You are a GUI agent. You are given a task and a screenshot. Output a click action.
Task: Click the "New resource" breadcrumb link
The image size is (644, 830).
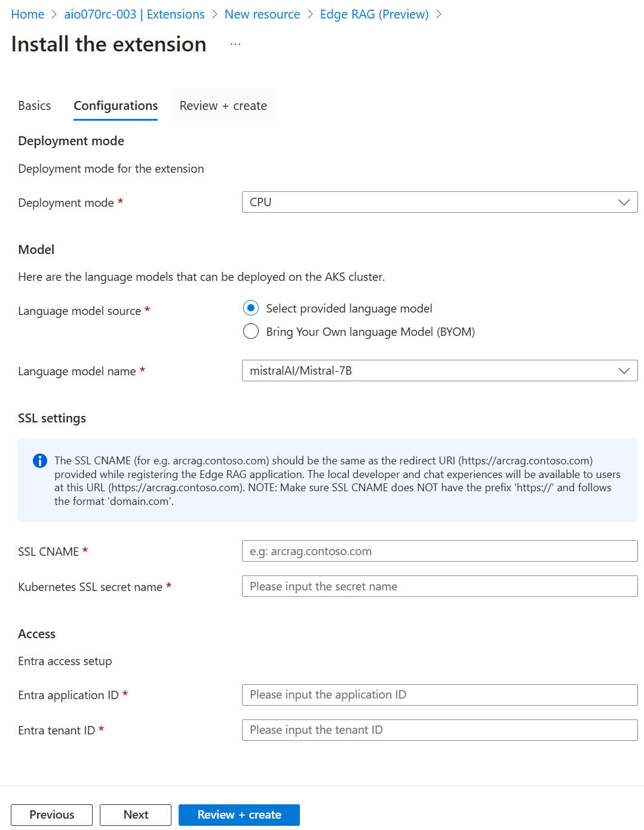[262, 14]
